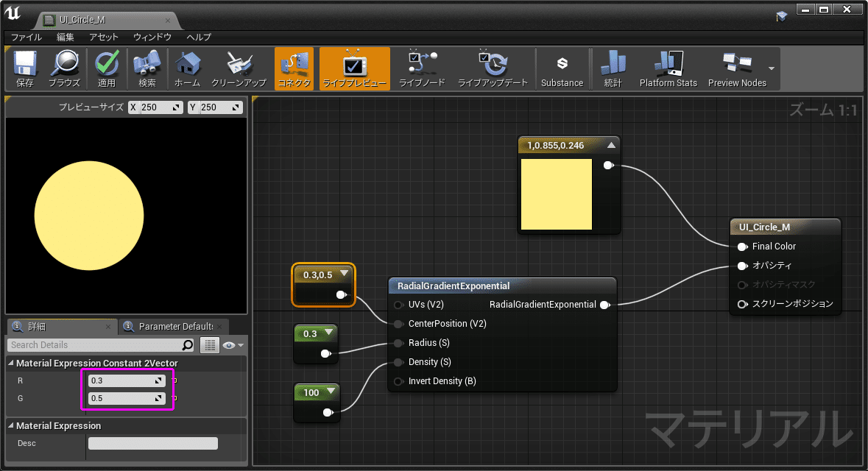Click the Desc text field
Viewport: 868px width, 471px height.
(153, 443)
